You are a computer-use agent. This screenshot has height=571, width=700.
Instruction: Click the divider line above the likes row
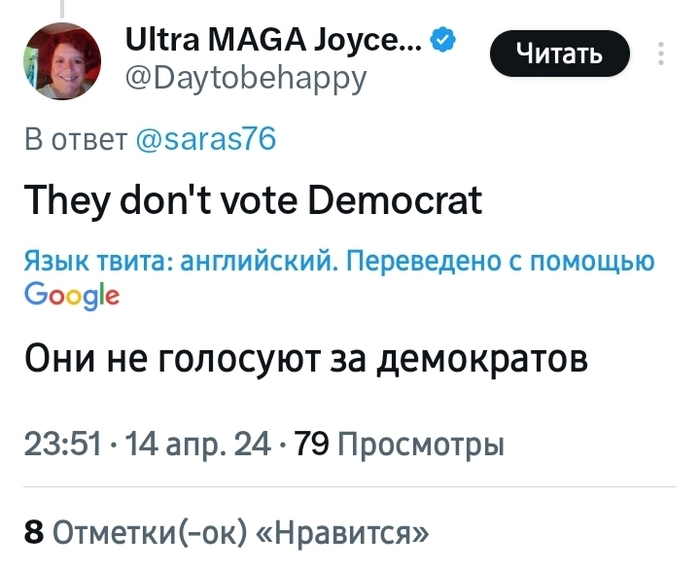(350, 486)
